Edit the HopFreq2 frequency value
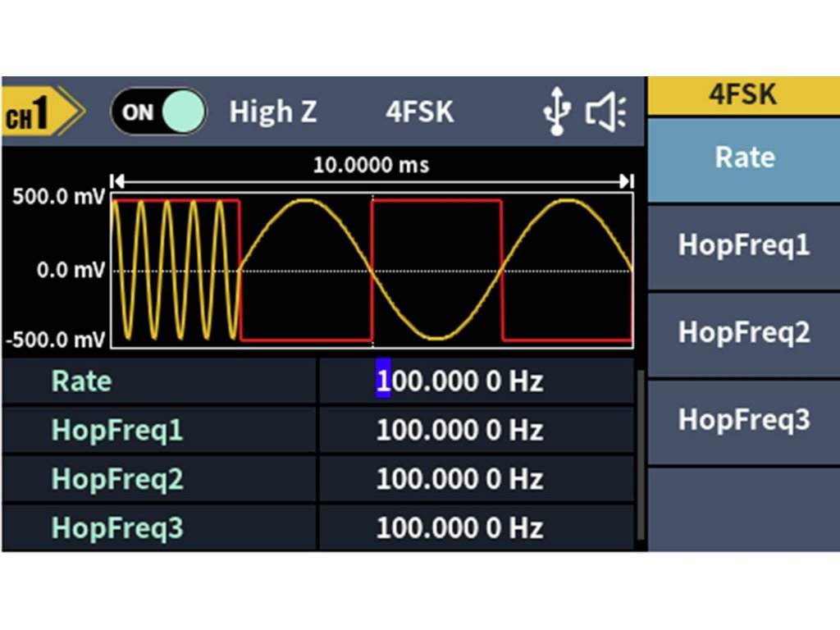 pos(459,479)
